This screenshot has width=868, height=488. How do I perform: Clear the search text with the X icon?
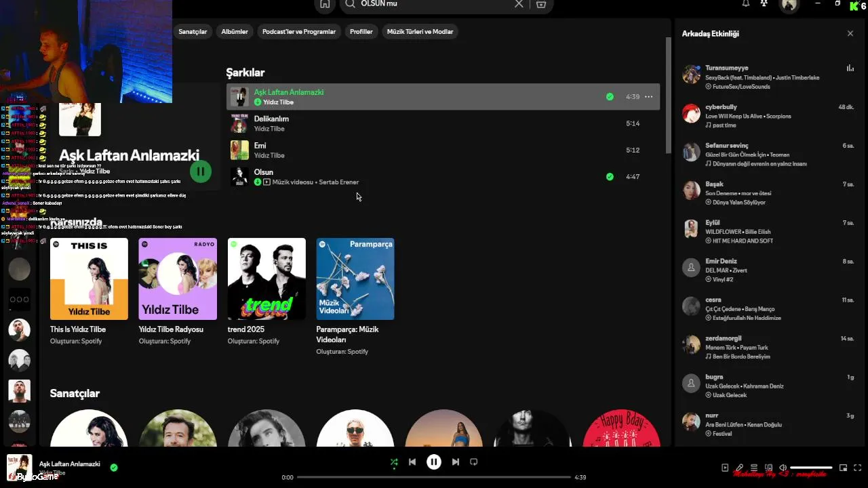(519, 4)
